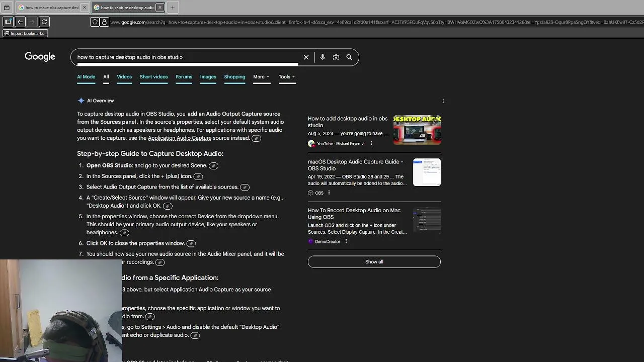Open the Forums tab
The height and width of the screenshot is (362, 644).
(x=184, y=77)
